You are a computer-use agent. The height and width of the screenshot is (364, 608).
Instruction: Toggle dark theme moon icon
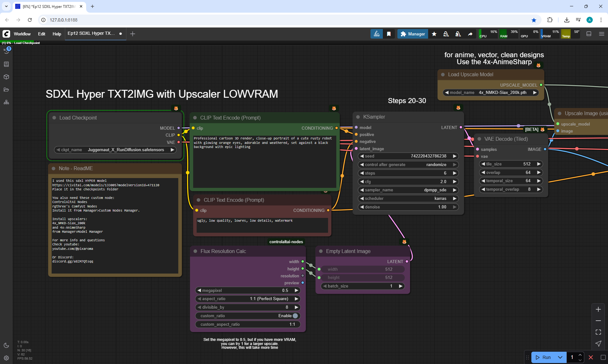6,345
